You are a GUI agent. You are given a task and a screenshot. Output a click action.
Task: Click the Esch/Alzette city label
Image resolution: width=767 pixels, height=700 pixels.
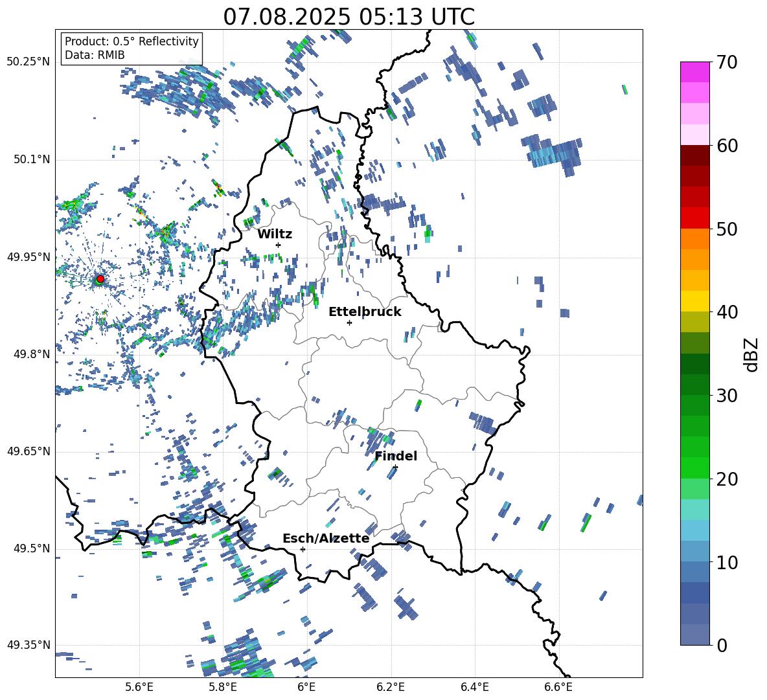pos(326,538)
